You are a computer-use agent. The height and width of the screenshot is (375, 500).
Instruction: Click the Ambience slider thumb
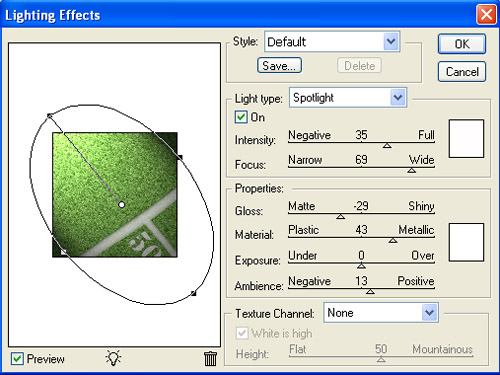(x=370, y=291)
